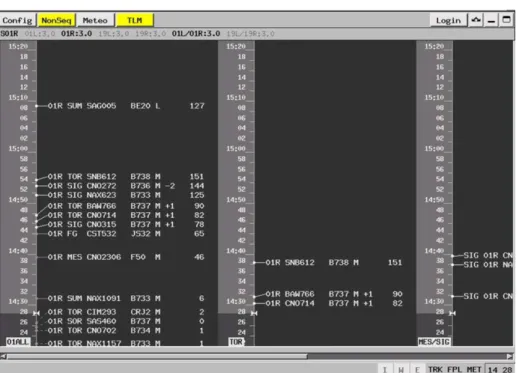Click the right scroll arrow of horizontal scrollbar
Image resolution: width=519 pixels, height=373 pixels.
point(510,356)
